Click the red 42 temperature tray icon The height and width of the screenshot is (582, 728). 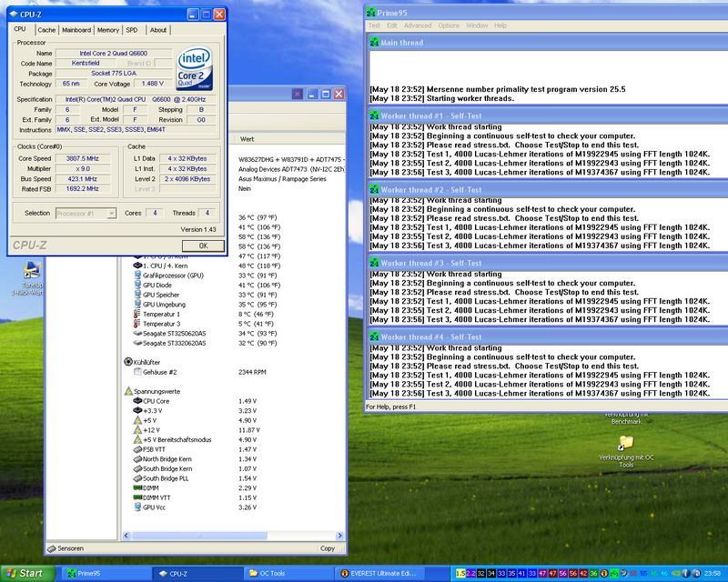(x=583, y=574)
